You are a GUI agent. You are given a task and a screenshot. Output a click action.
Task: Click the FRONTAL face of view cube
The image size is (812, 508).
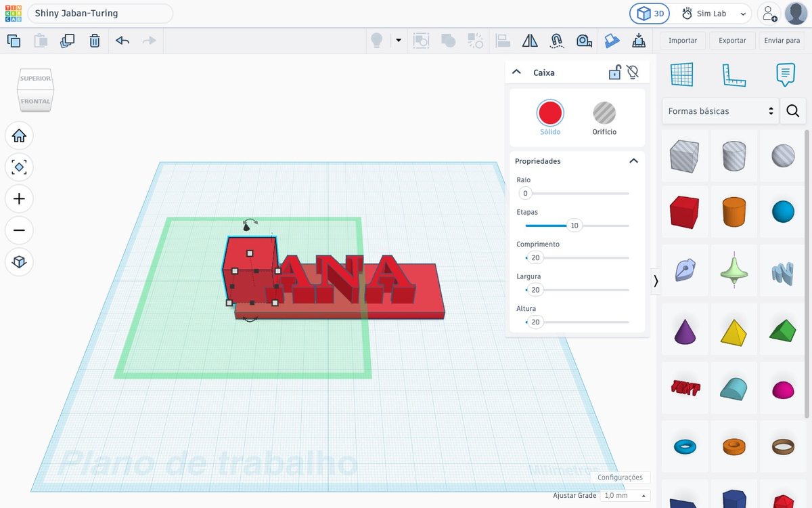pyautogui.click(x=36, y=102)
